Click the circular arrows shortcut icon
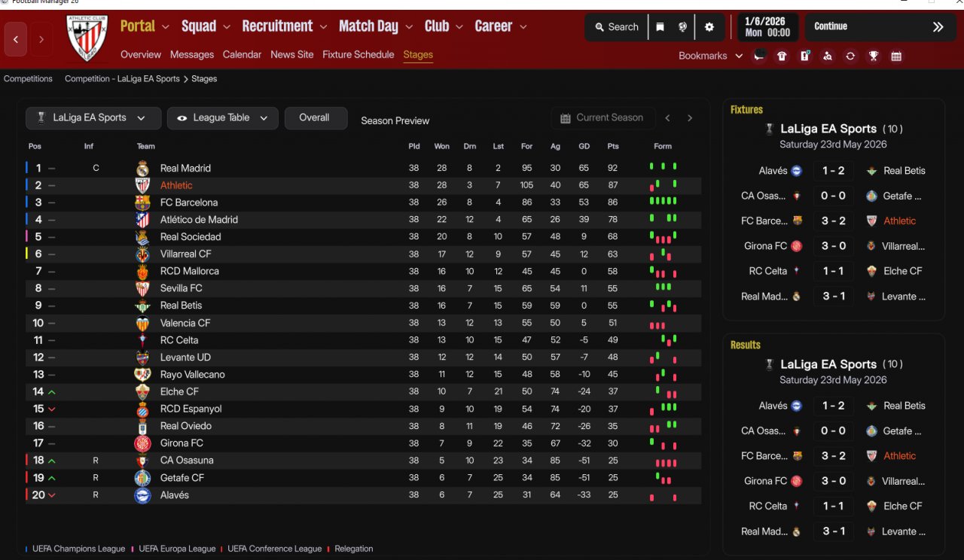The height and width of the screenshot is (560, 964). [x=850, y=56]
